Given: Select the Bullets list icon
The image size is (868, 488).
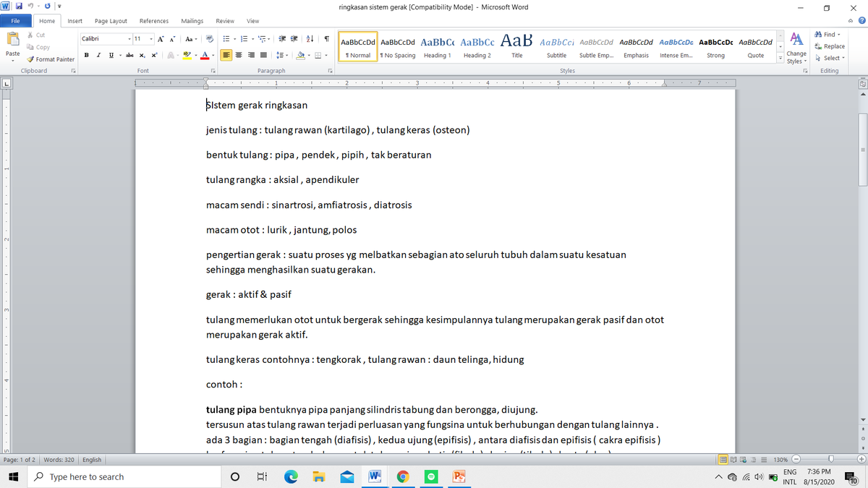Looking at the screenshot, I should pos(226,39).
